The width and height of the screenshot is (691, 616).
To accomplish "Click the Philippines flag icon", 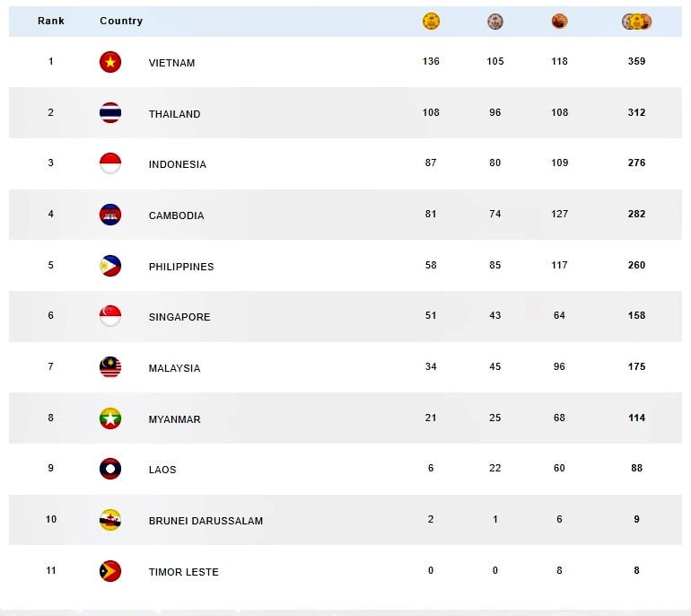I will click(x=110, y=266).
